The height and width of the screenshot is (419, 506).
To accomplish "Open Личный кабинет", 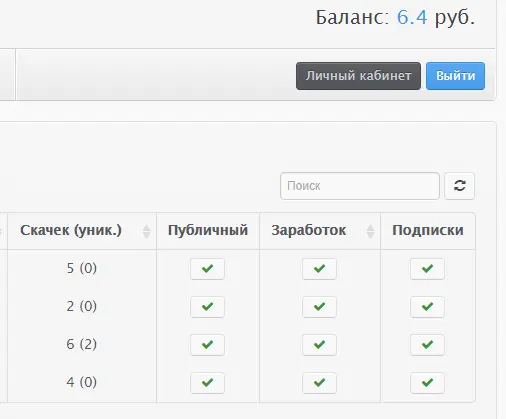I will 358,76.
